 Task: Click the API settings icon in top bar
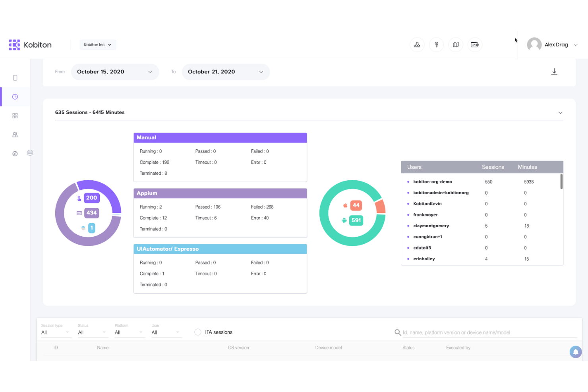pos(475,44)
